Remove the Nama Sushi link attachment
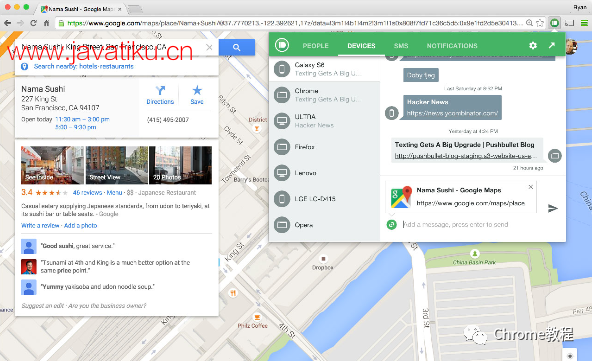The image size is (592, 361). (530, 187)
